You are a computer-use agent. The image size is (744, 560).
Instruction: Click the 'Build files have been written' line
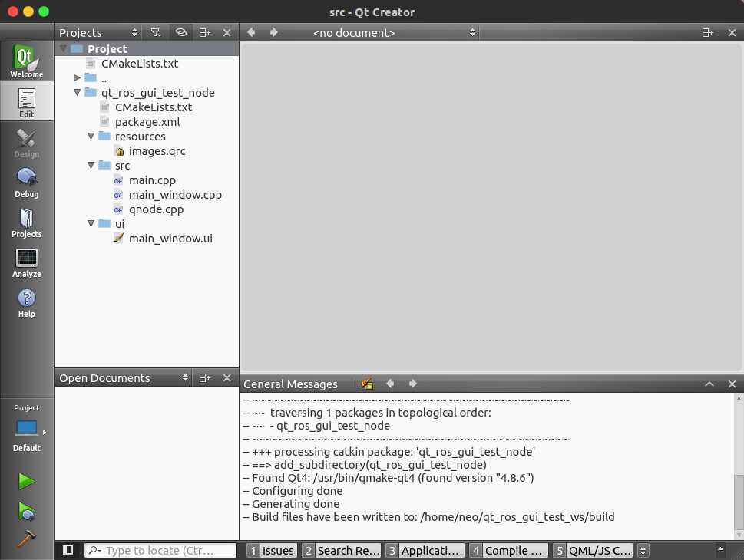point(428,517)
